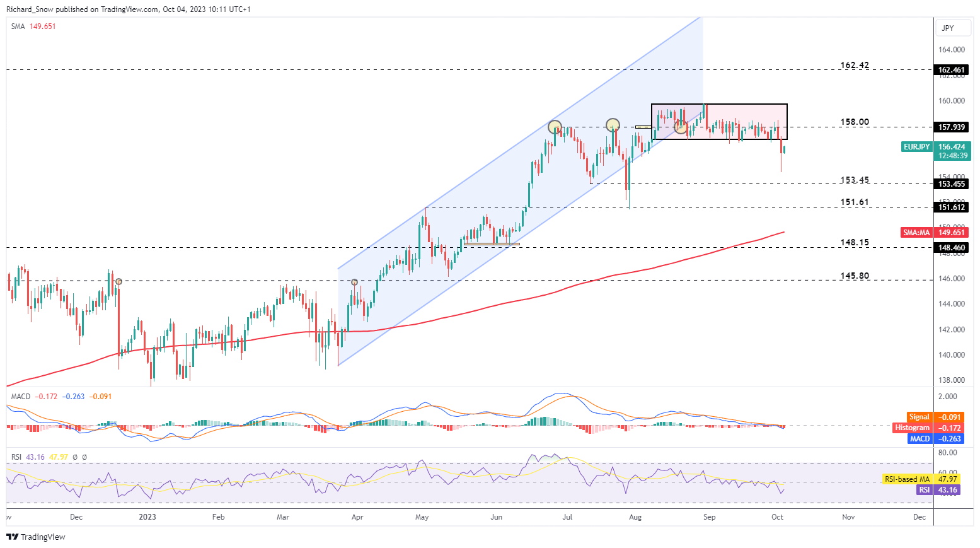Click Nov on the time axis
Viewport: 980px width, 548px height.
(848, 517)
